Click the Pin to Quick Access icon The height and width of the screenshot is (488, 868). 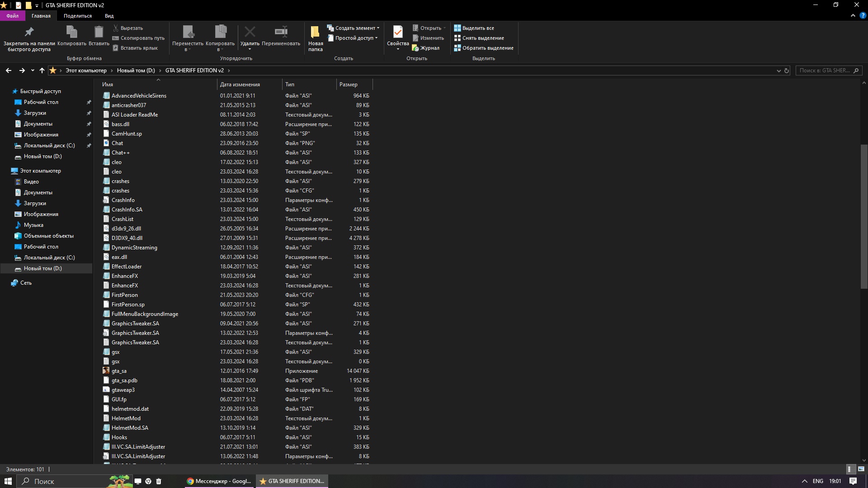[29, 33]
